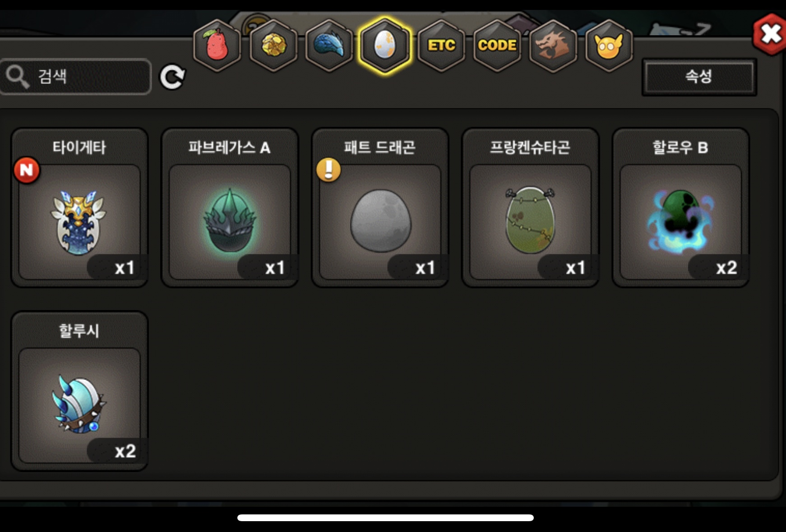Click the refresh arrow next to search
Screen dimensions: 786x532
click(172, 77)
